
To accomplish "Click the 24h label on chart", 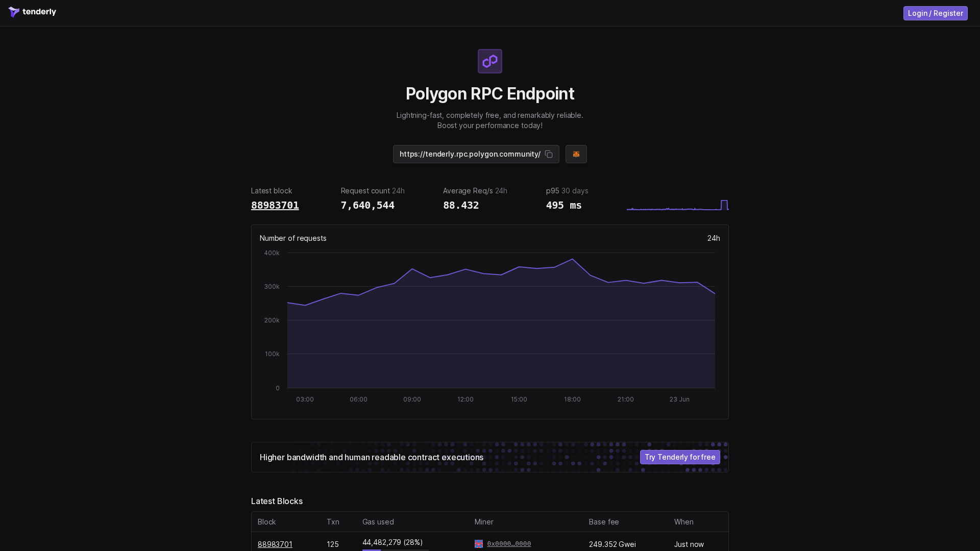I will [x=714, y=238].
